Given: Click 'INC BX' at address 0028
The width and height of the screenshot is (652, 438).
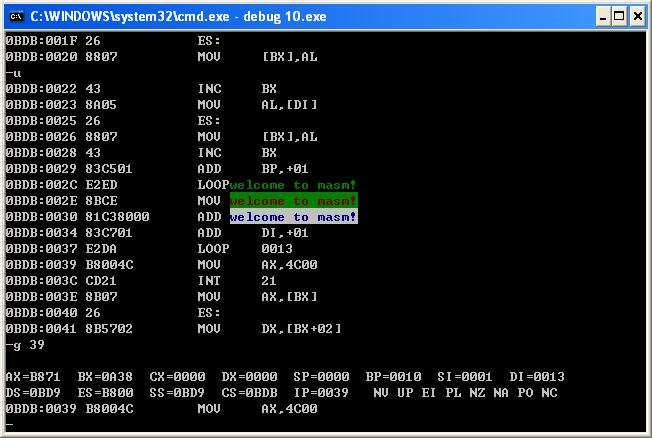Looking at the screenshot, I should 237,153.
